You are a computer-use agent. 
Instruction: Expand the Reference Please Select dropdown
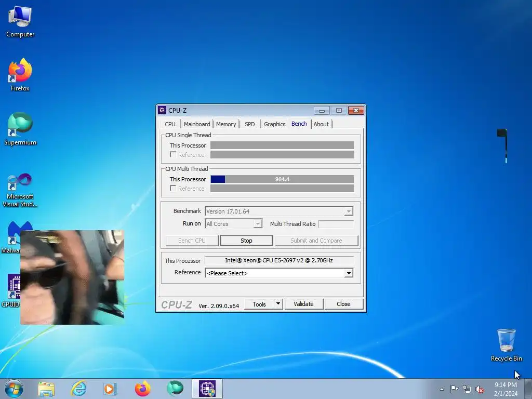tap(279, 273)
